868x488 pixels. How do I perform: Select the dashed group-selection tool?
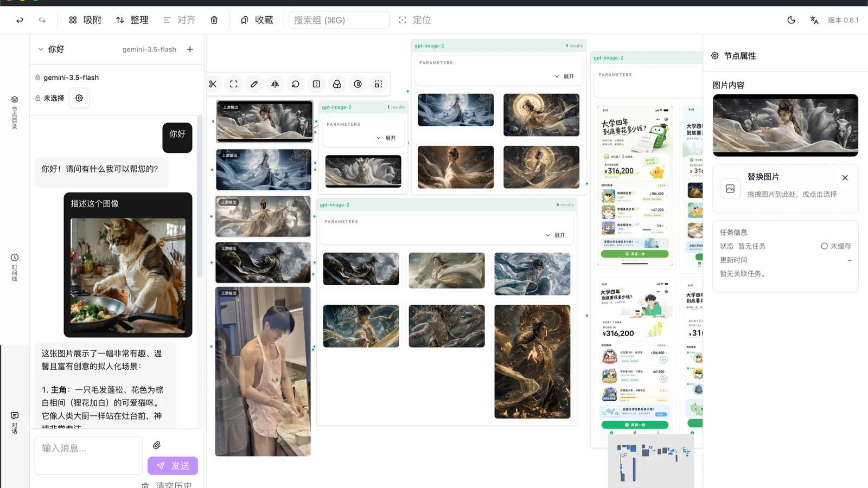[378, 84]
